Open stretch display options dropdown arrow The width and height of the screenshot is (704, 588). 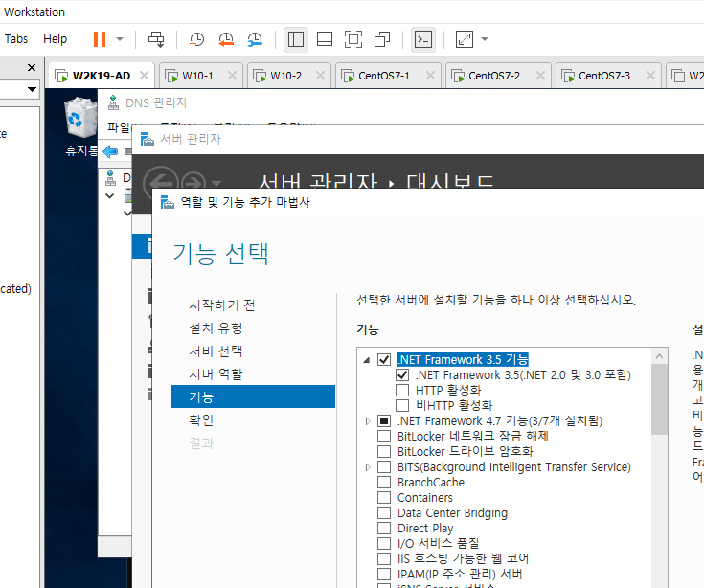(485, 39)
